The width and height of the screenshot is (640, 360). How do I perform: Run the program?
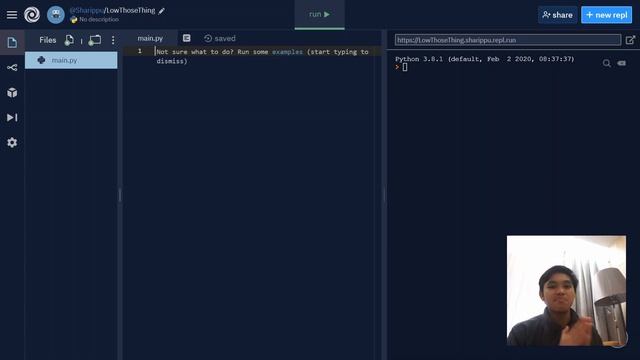319,14
